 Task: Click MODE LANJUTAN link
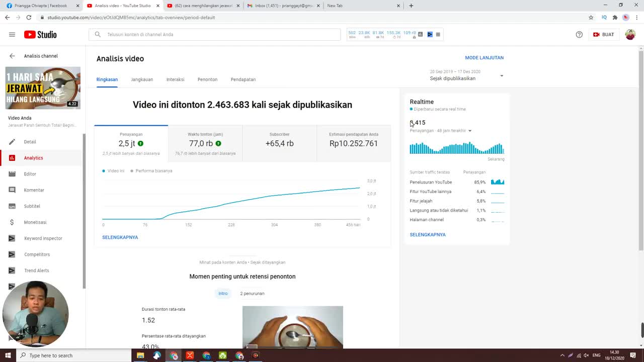(x=484, y=58)
